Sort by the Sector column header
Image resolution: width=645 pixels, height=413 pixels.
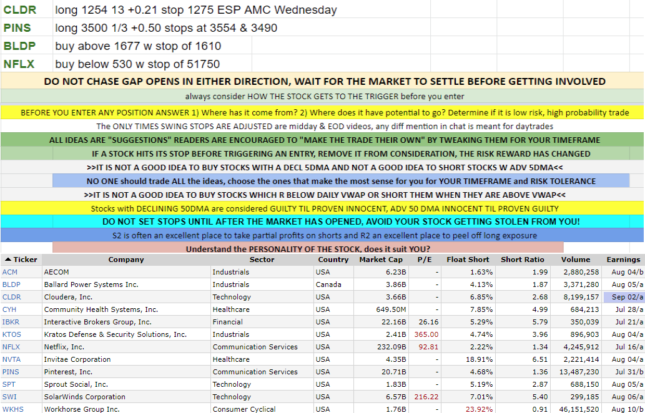click(x=262, y=260)
